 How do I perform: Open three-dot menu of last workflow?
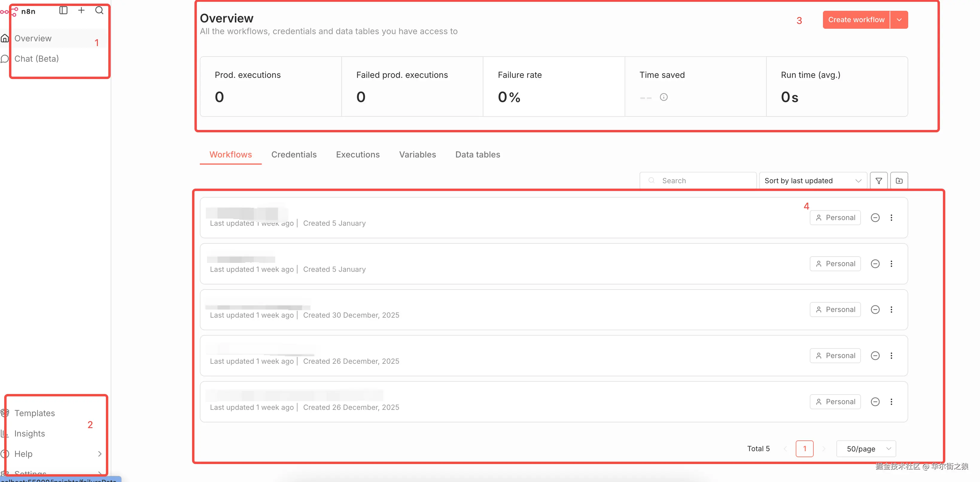[x=891, y=402]
